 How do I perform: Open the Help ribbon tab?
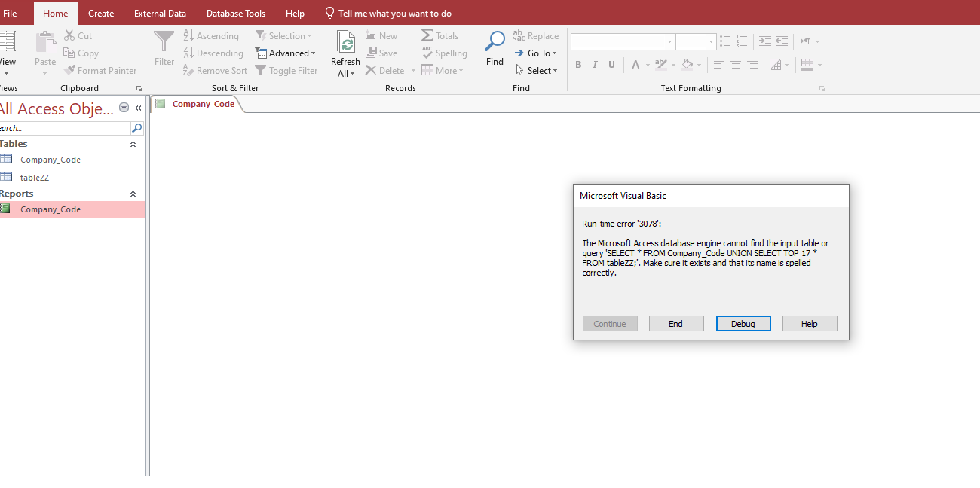[296, 14]
